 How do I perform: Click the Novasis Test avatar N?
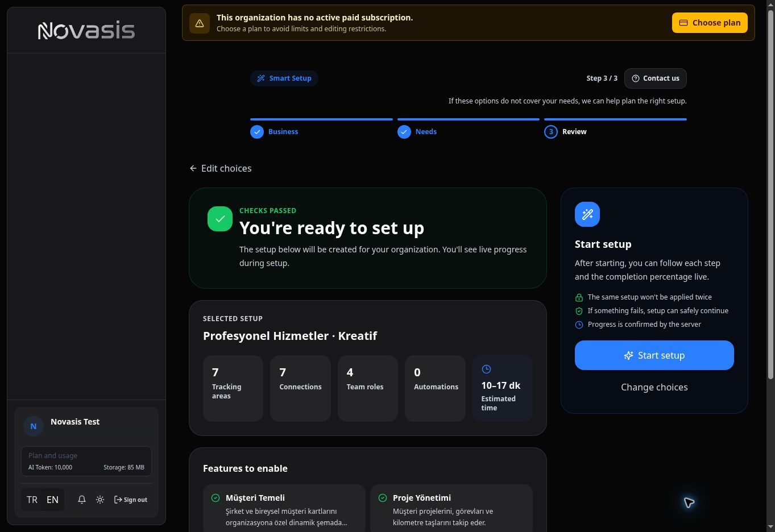(x=34, y=426)
